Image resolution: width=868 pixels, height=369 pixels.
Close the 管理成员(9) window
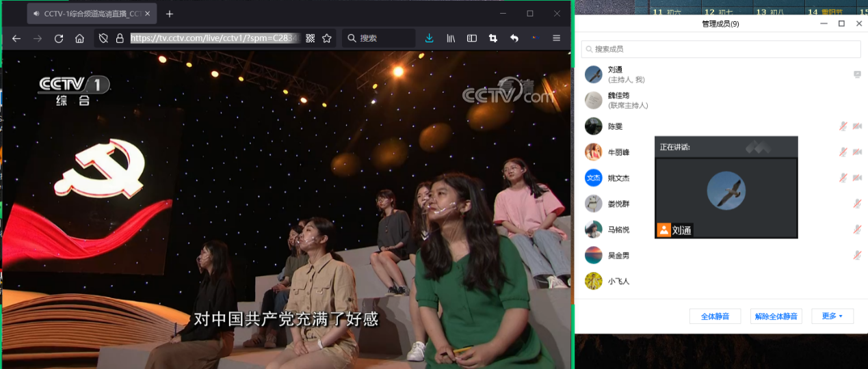click(x=858, y=24)
